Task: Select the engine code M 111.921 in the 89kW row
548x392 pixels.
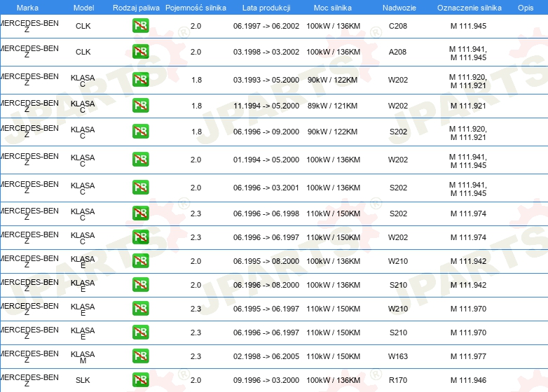Action: coord(468,106)
